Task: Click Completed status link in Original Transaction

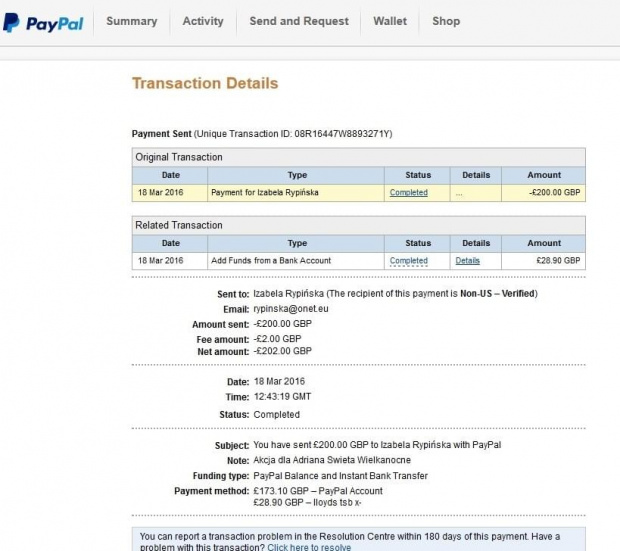Action: click(408, 193)
